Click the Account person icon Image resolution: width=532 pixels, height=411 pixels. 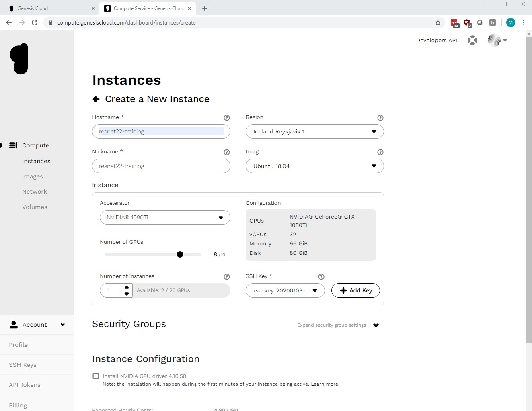[14, 325]
